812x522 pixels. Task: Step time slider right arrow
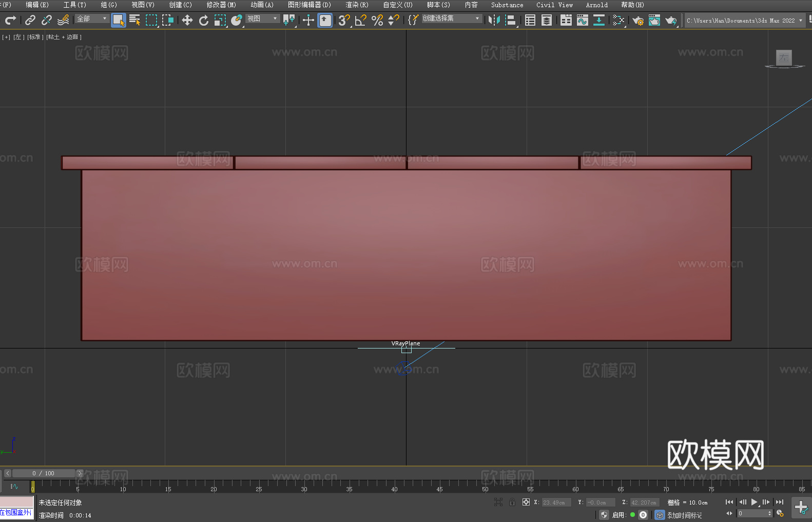point(80,473)
